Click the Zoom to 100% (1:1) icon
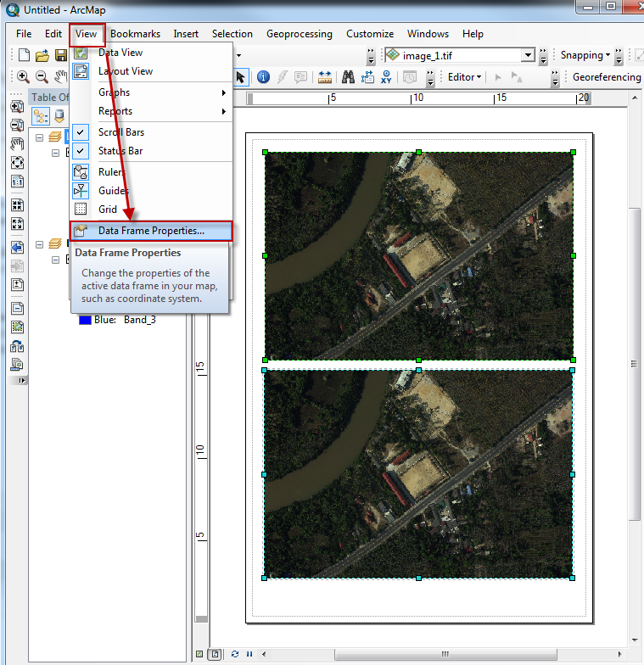This screenshot has width=644, height=665. pos(17,182)
